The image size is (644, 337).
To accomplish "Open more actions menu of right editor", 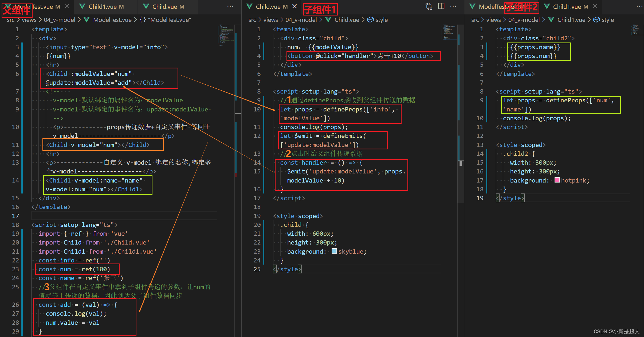I will tap(640, 6).
